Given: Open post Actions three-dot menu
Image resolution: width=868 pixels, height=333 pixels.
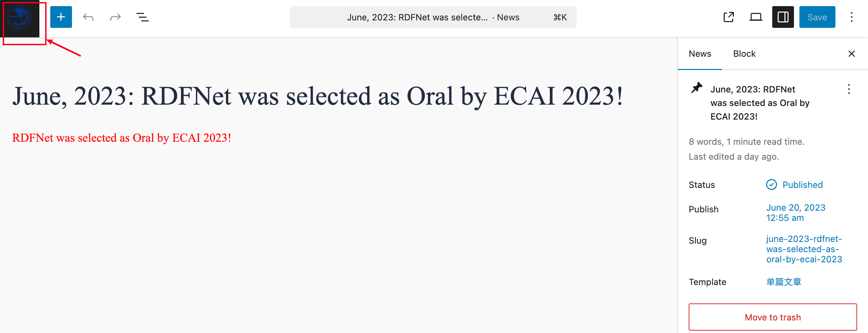Looking at the screenshot, I should [849, 89].
